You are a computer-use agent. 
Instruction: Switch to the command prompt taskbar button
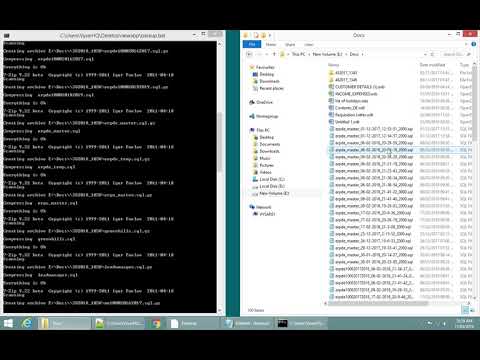coord(301,323)
